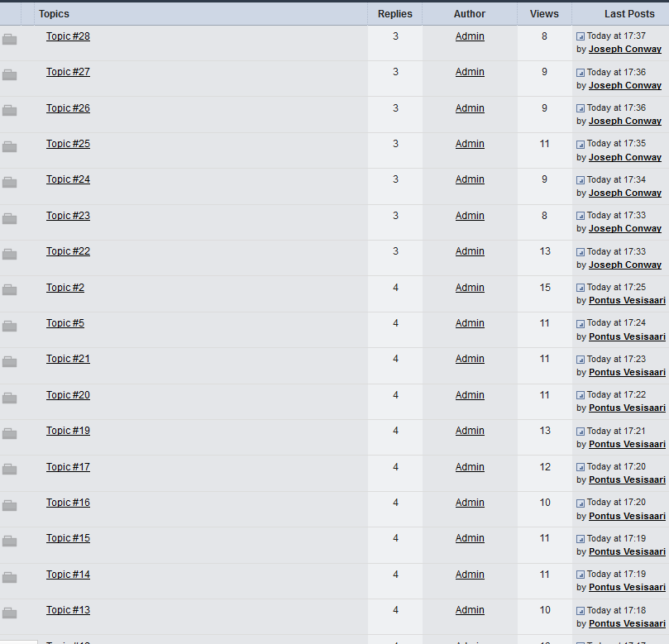The width and height of the screenshot is (669, 644).
Task: Click the Topics column header
Action: [54, 14]
